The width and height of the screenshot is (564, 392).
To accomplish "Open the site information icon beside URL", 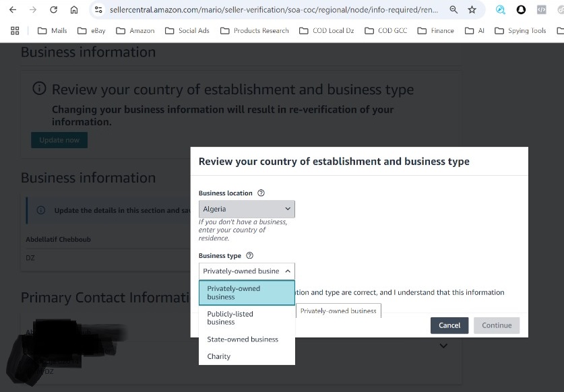I will (98, 9).
